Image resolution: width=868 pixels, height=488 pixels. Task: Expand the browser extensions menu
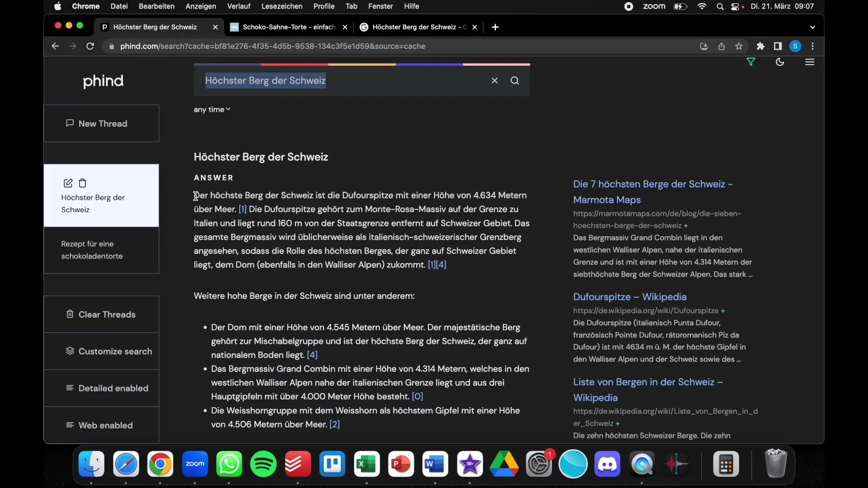pyautogui.click(x=760, y=47)
